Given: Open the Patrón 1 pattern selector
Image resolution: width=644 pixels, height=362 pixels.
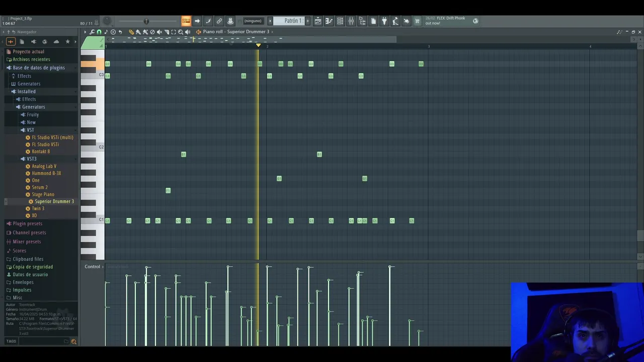Looking at the screenshot, I should click(x=289, y=21).
